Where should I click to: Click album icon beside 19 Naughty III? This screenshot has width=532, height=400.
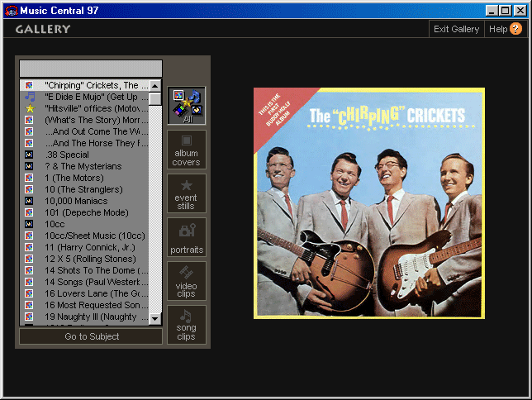pyautogui.click(x=29, y=317)
